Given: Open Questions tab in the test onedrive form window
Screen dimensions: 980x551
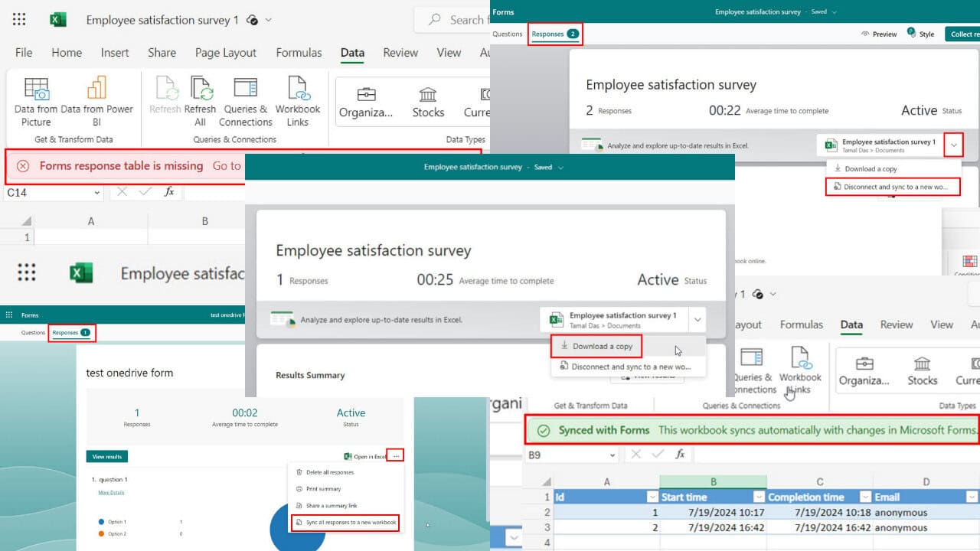Looking at the screenshot, I should (x=33, y=333).
